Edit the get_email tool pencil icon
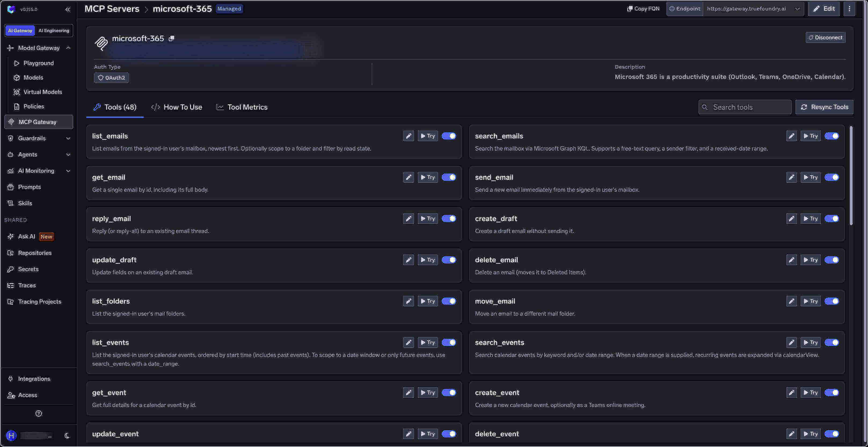Screen dimensions: 868x447 click(x=409, y=177)
